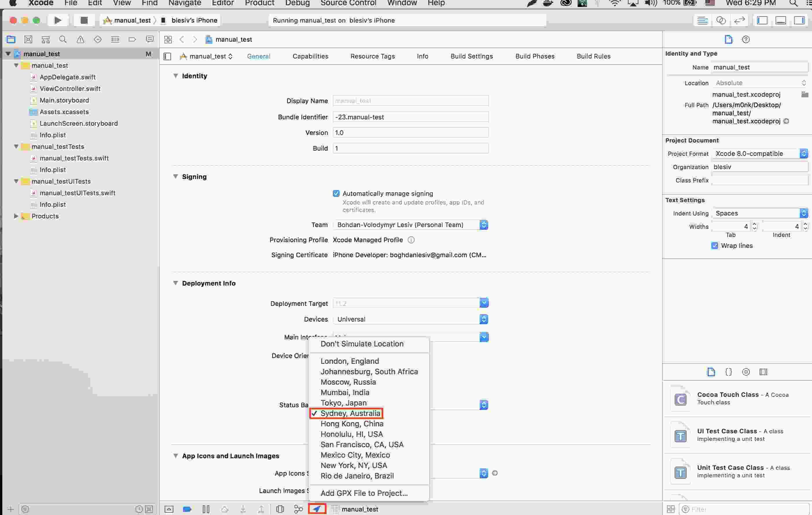Click Add GPX File to Project option
Screen dimensions: 812x515
point(364,492)
